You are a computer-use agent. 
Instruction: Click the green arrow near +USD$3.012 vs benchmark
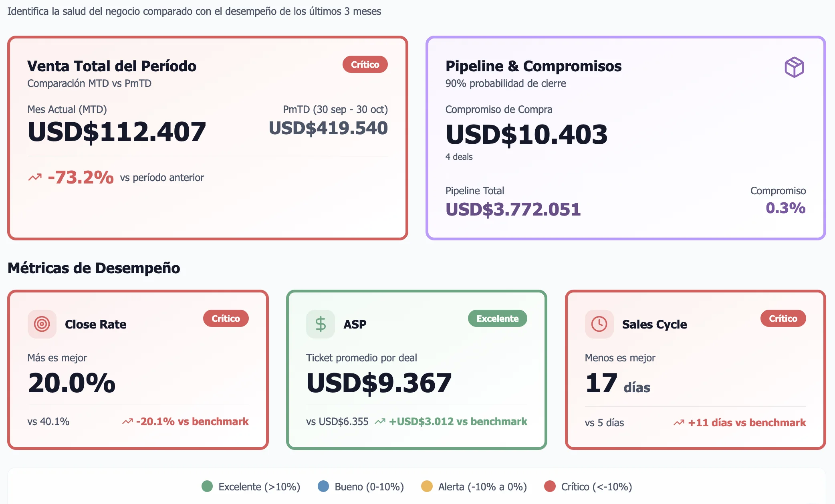click(380, 421)
